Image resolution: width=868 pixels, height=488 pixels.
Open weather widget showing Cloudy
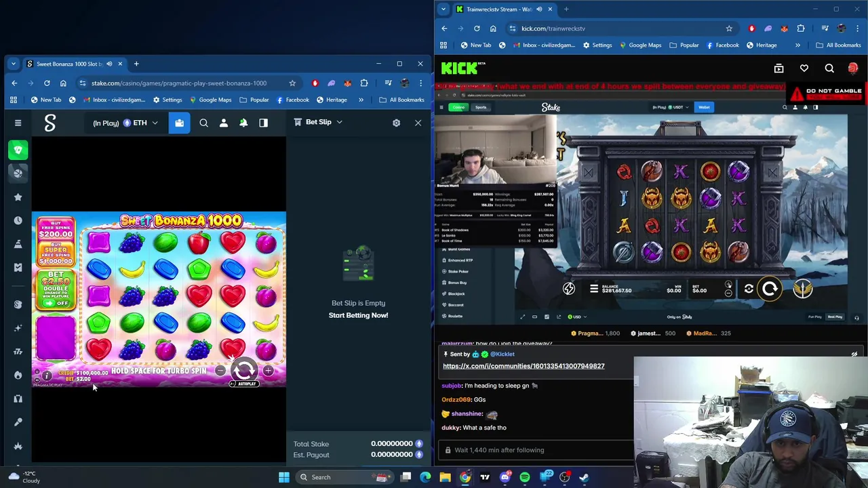coord(24,477)
